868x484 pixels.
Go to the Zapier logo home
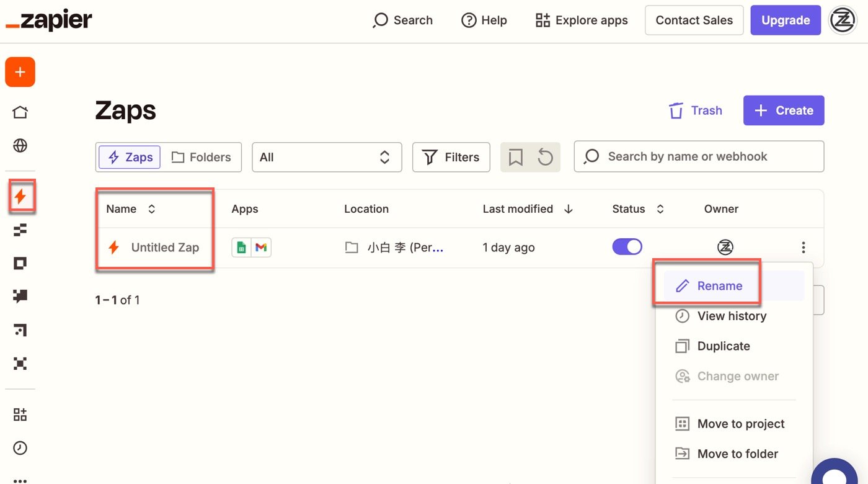click(x=49, y=20)
